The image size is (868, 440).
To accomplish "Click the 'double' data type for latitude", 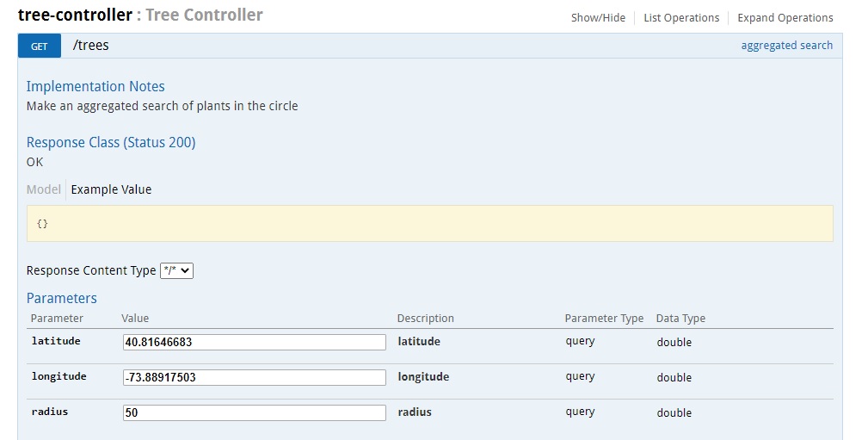I will point(674,343).
